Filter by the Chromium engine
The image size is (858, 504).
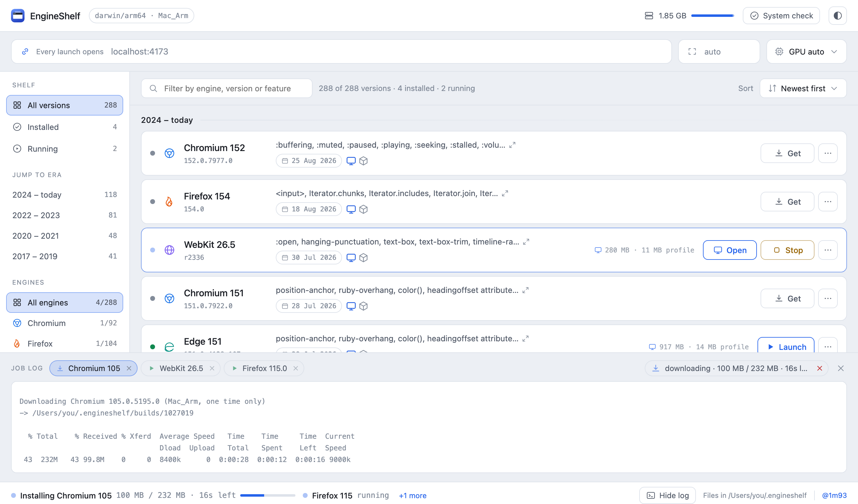(x=65, y=323)
